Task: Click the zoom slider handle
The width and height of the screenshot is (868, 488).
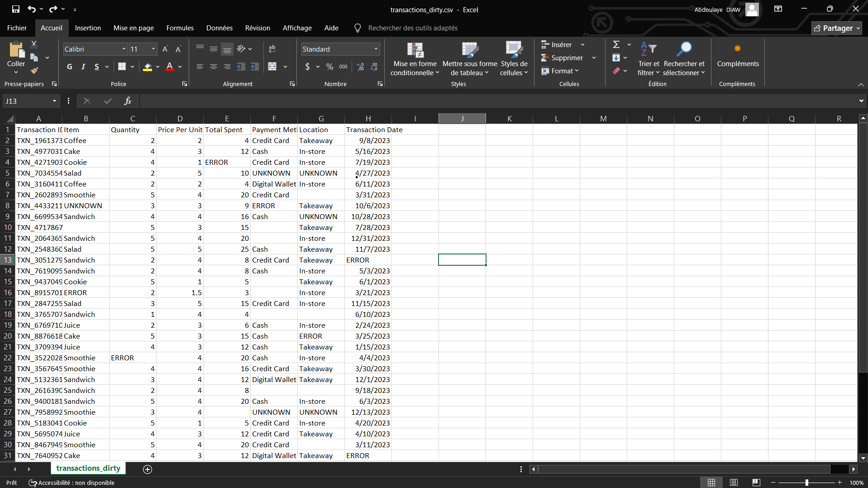Action: pos(806,483)
